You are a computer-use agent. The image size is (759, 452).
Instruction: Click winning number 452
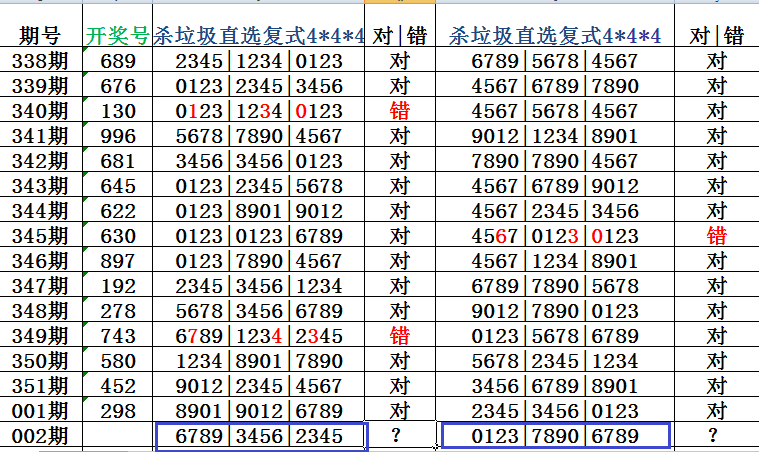[118, 385]
